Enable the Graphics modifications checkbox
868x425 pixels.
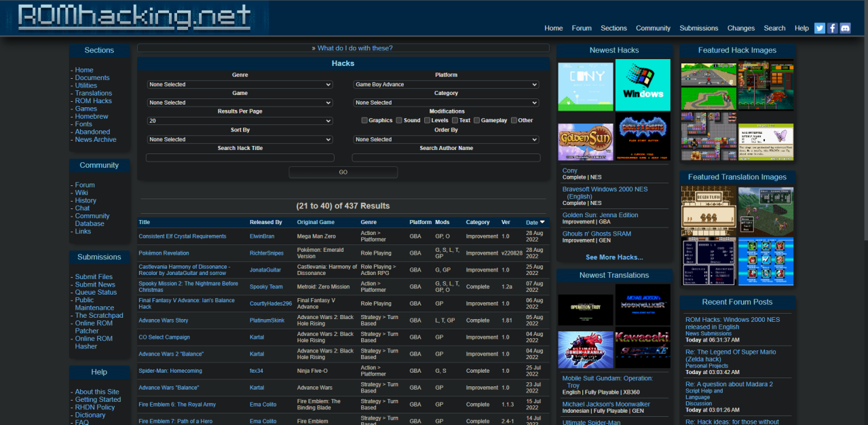click(x=364, y=120)
